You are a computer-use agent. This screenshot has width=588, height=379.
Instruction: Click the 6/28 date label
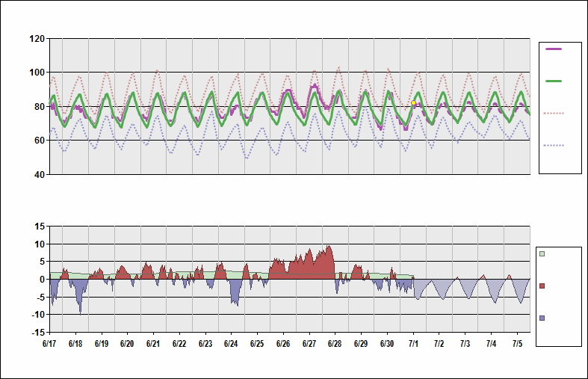tap(335, 344)
